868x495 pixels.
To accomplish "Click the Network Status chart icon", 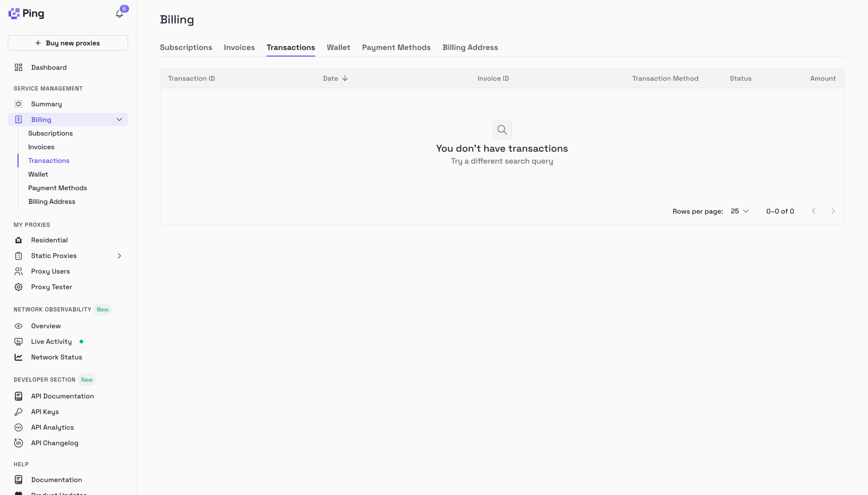I will [x=18, y=357].
